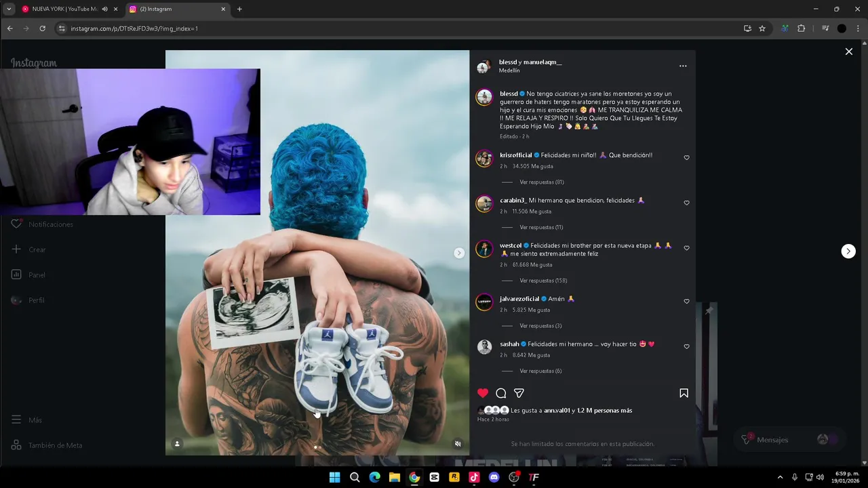Advance to the next image in the carousel
Image resolution: width=868 pixels, height=488 pixels.
tap(459, 253)
